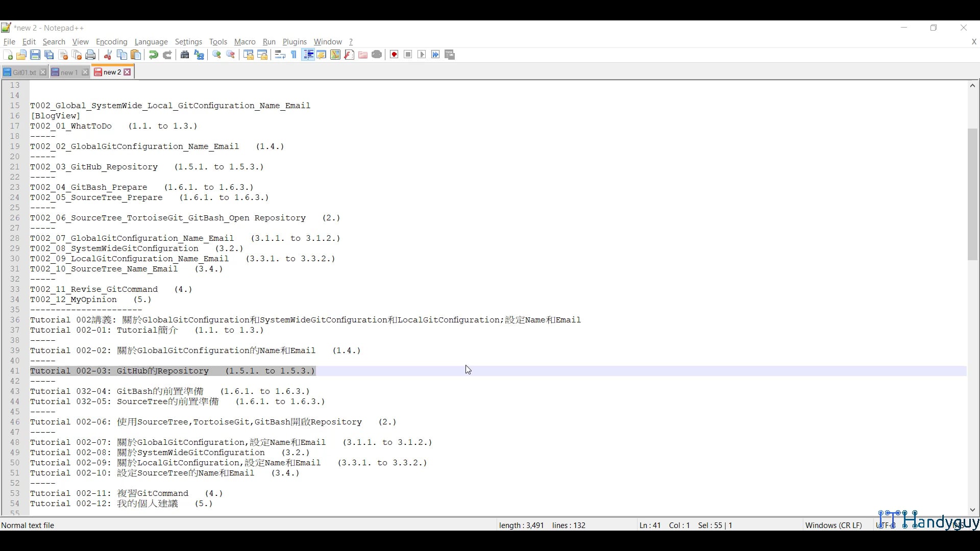980x551 pixels.
Task: Open the Find dialog
Action: [185, 55]
